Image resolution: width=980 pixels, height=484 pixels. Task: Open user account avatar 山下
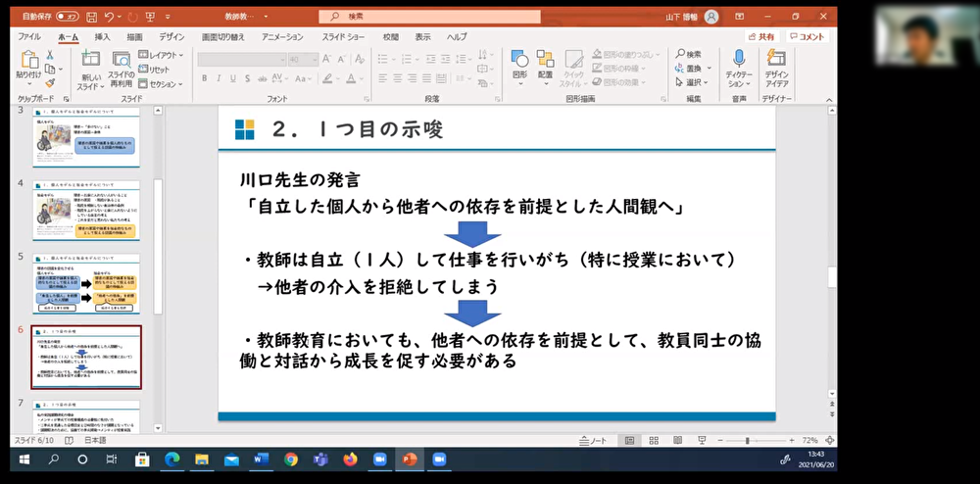tap(711, 17)
